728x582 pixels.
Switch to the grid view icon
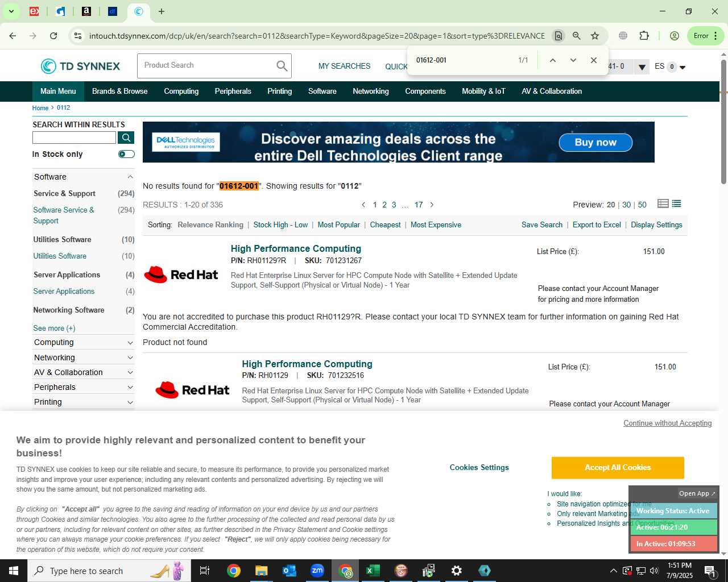[663, 204]
